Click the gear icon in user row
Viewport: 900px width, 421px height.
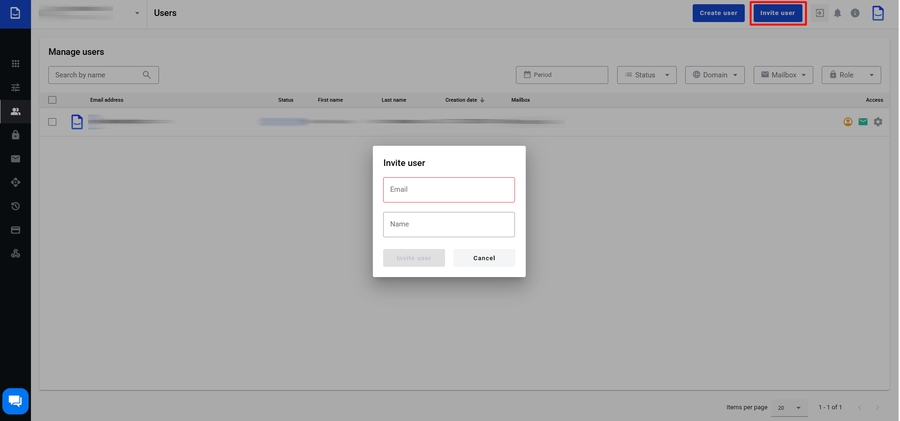878,122
